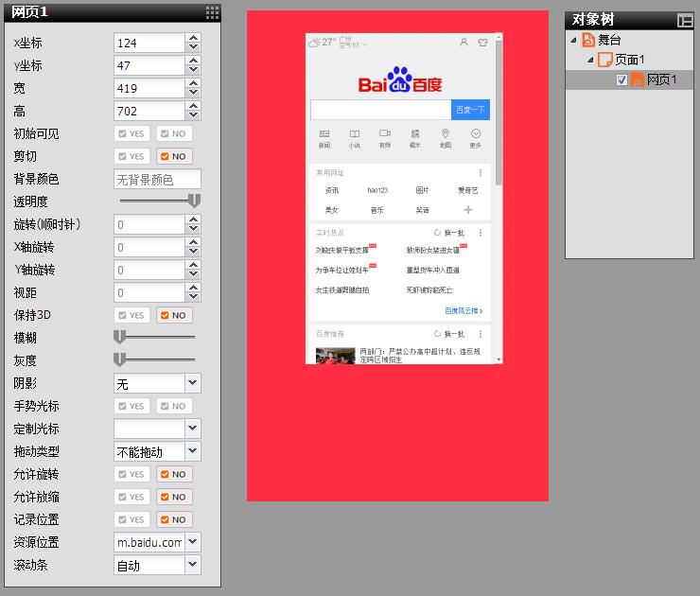This screenshot has height=596, width=700.
Task: Decrease the 高 value with down arrow
Action: pos(193,115)
